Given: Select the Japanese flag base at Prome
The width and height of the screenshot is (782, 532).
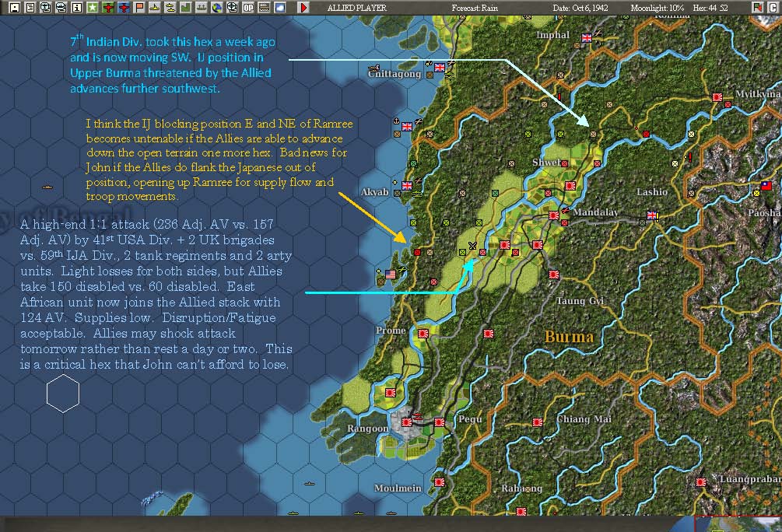Looking at the screenshot, I should click(x=423, y=334).
